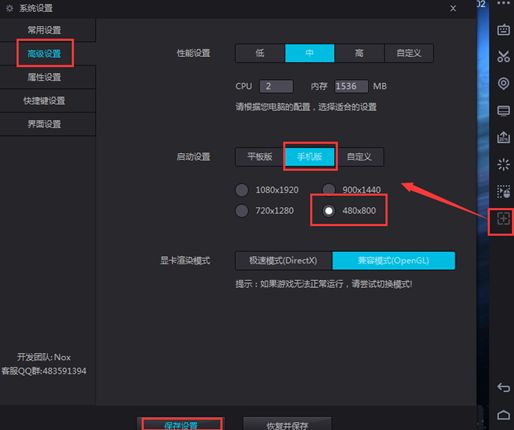Click the 显卡渲染模式 label
514x430 pixels.
point(185,261)
